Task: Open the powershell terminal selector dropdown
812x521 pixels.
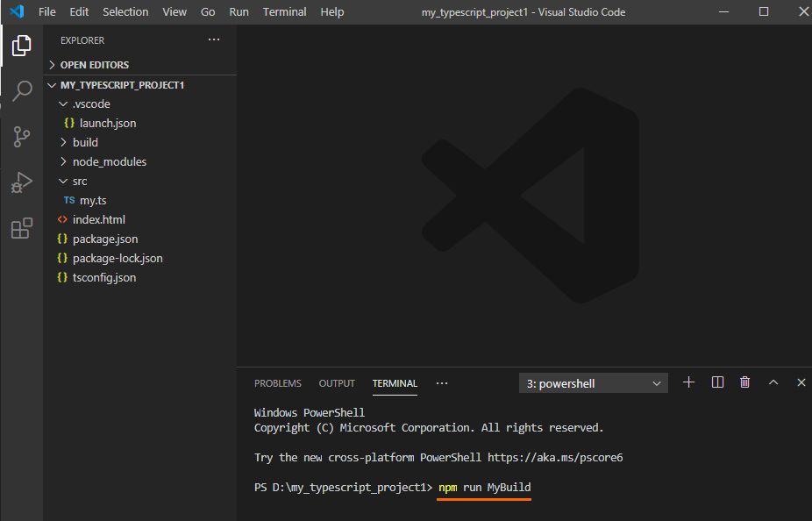Action: [x=594, y=383]
